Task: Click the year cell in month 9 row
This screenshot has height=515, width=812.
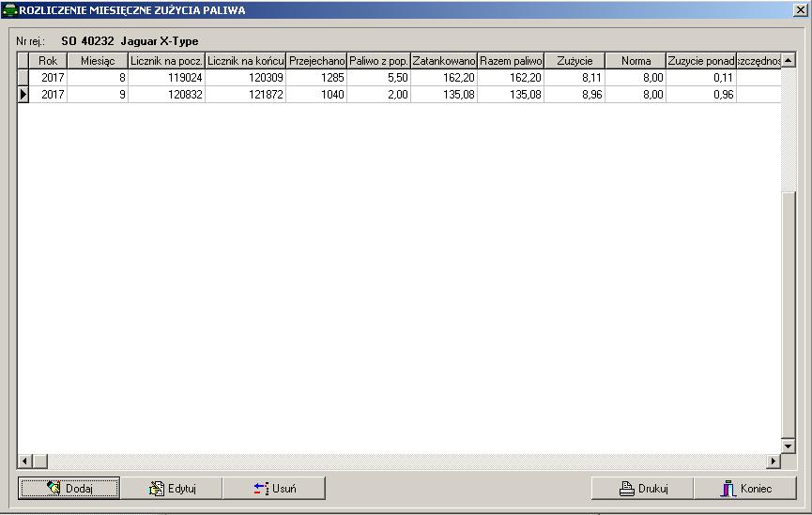Action: coord(48,94)
